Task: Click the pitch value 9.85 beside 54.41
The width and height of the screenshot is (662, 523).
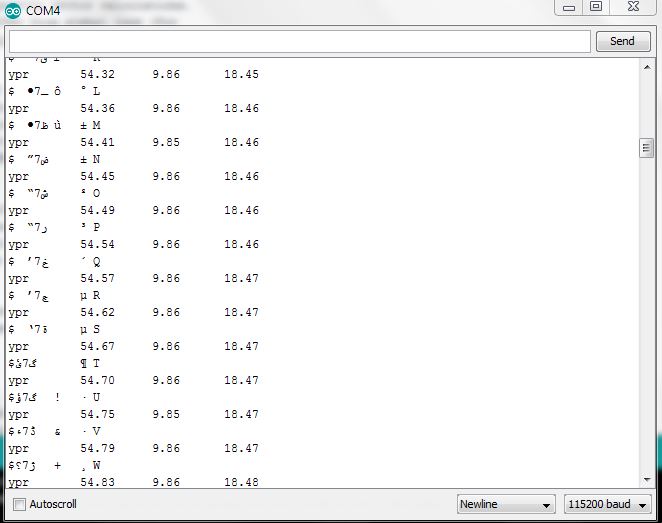Action: [166, 143]
